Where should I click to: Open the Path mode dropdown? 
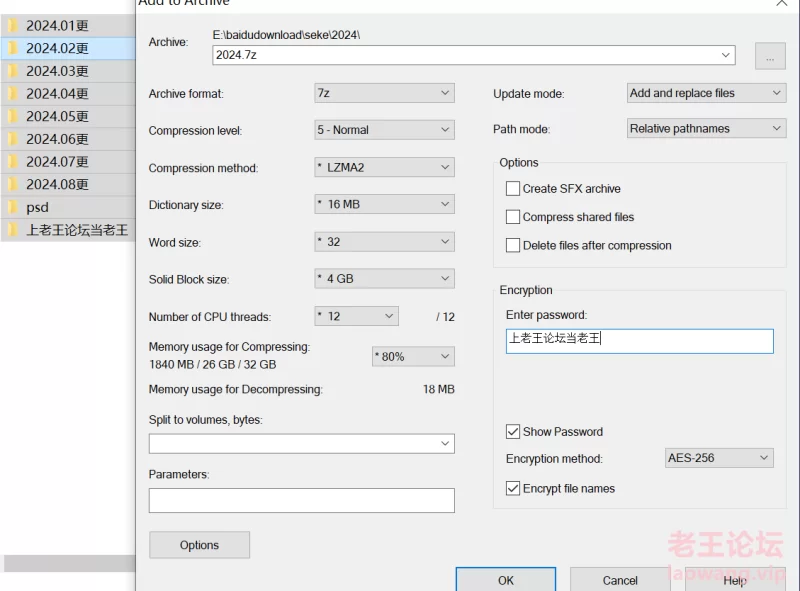706,129
